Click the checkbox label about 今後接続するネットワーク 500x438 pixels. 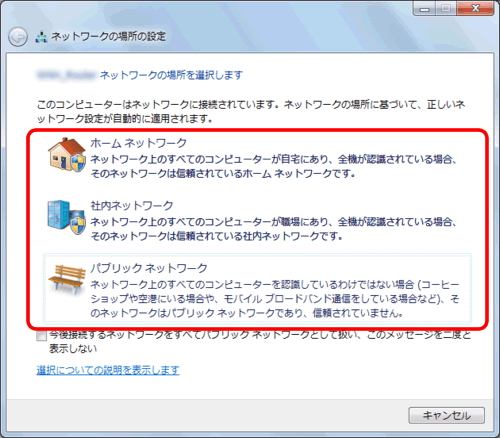260,342
